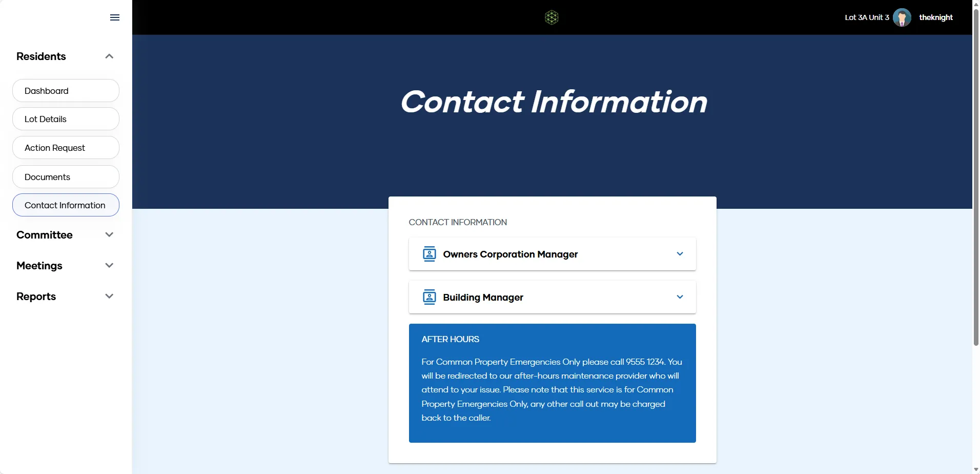Go to Lot Details
The height and width of the screenshot is (474, 980).
point(66,119)
